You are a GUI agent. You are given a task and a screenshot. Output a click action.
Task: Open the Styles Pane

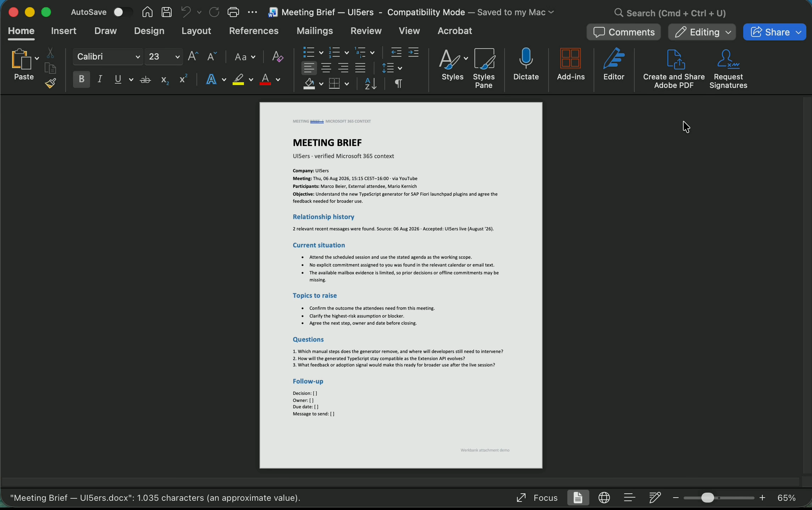pos(484,68)
